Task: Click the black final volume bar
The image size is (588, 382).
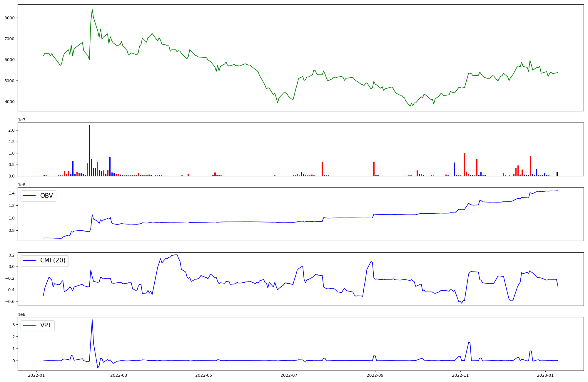Action: click(x=557, y=174)
